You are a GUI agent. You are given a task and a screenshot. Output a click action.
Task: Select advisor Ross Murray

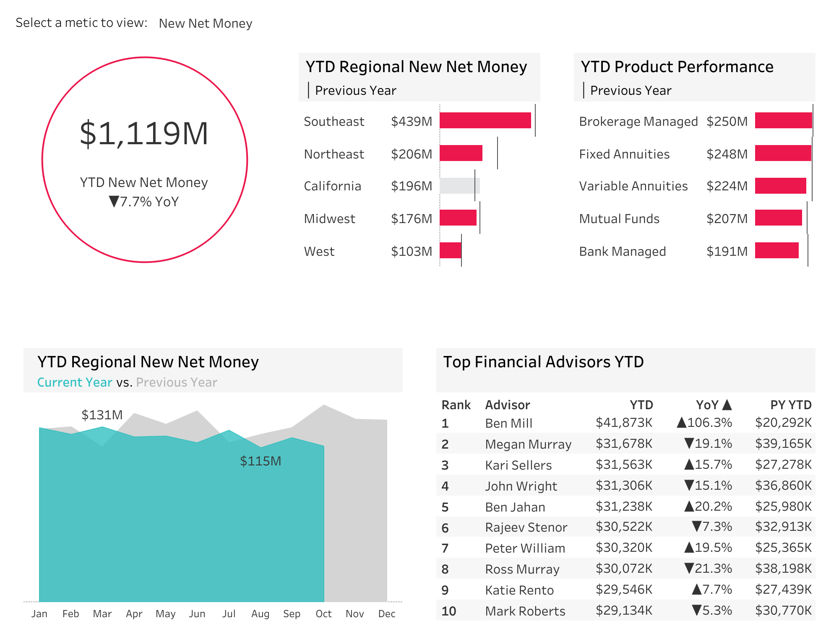point(522,569)
